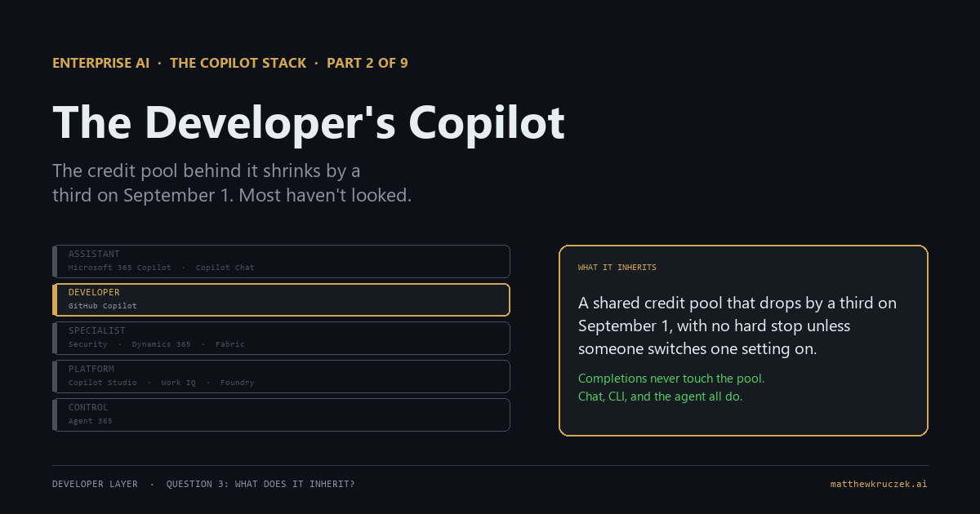Click the title The Developer's Copilot

coord(309,122)
